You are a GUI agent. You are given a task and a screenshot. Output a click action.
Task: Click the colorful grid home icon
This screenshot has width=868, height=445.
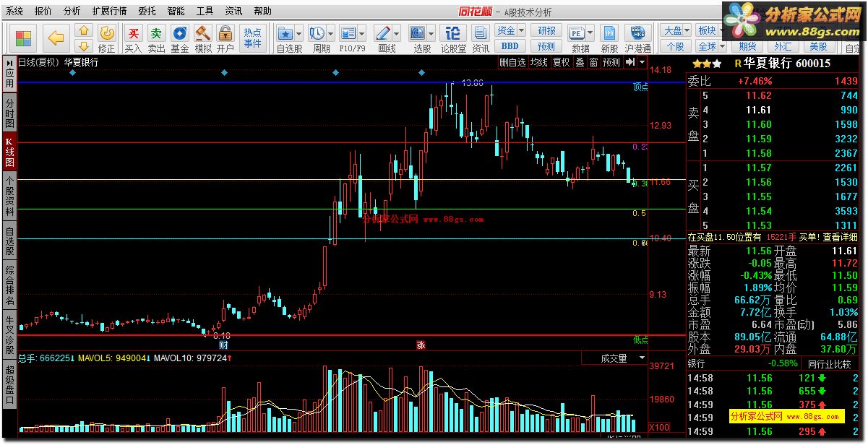coord(24,38)
